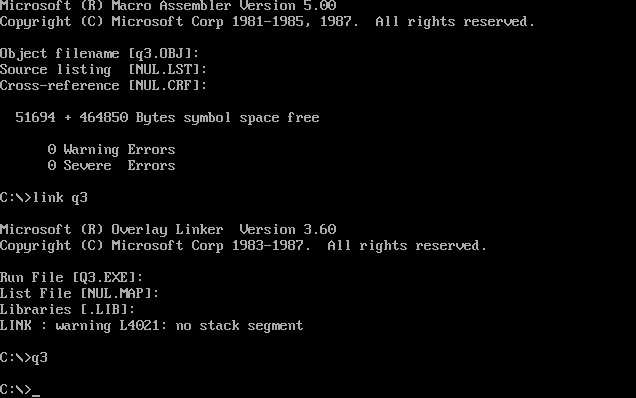The height and width of the screenshot is (398, 636).
Task: Click the 'Cross-reference [NUL.CRF]:' prompt line
Action: click(103, 86)
